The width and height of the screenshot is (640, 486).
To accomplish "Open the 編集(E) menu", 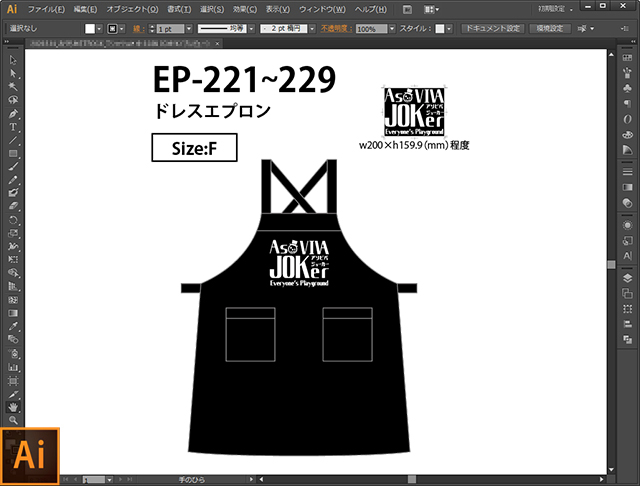I will click(x=85, y=9).
